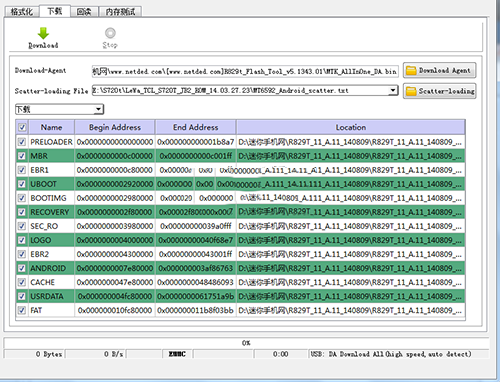Screen dimensions: 500x382
Task: Click folder icon on Download Agent button
Action: click(x=411, y=71)
